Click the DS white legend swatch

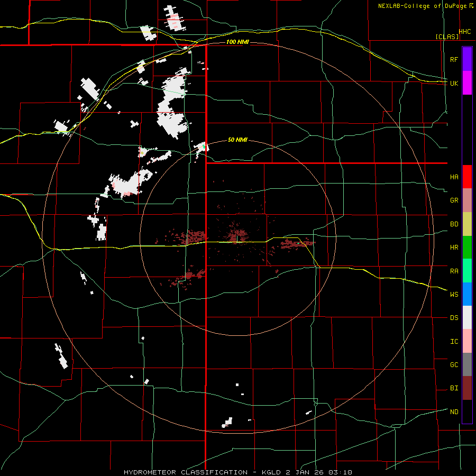[467, 317]
